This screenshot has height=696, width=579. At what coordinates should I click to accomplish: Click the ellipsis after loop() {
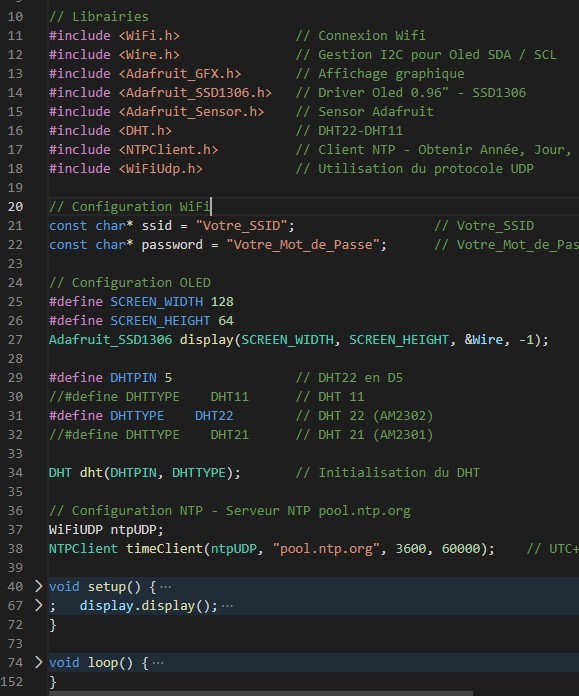tap(158, 663)
